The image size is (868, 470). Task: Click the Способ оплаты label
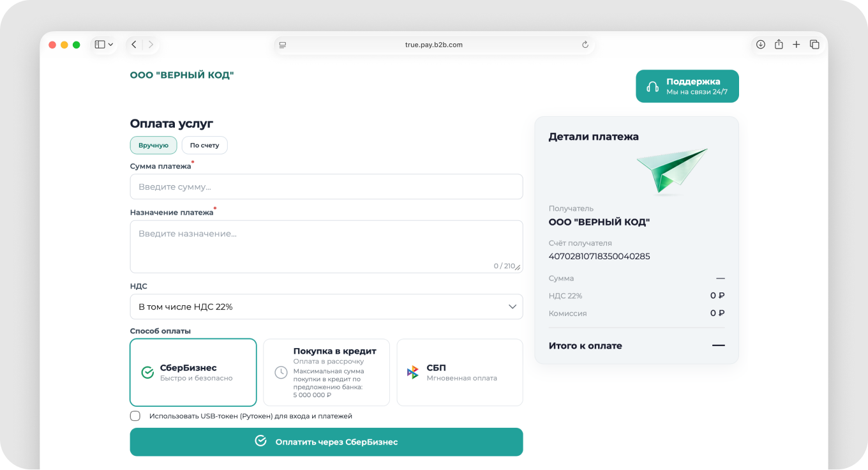point(160,331)
